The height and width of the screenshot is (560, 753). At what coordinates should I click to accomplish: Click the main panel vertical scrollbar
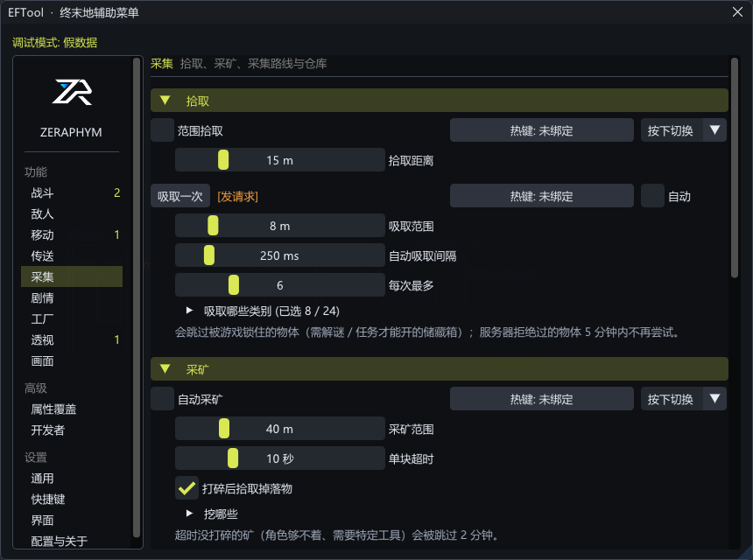[735, 168]
